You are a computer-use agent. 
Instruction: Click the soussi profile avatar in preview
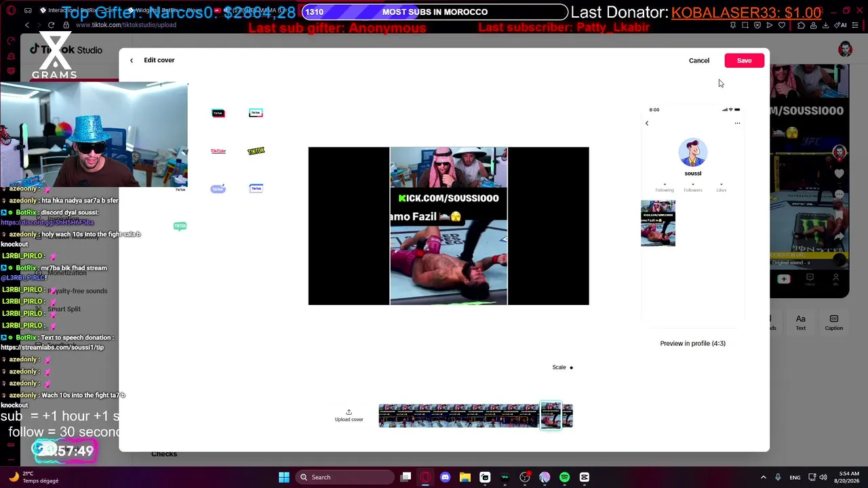[x=692, y=152]
